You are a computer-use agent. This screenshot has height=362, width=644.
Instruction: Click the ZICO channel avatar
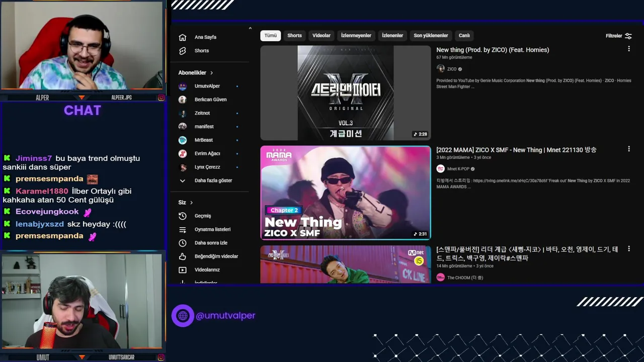pyautogui.click(x=441, y=69)
